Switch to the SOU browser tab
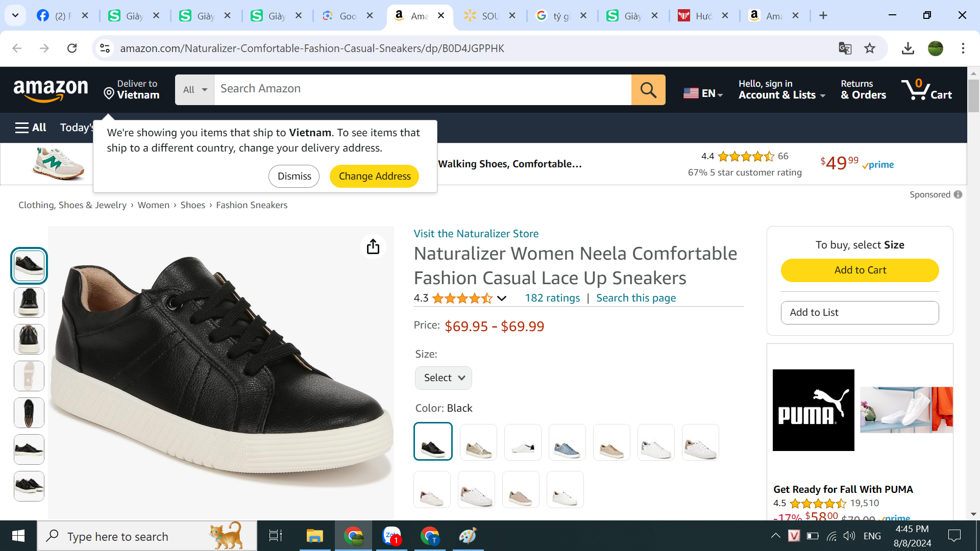This screenshot has width=980, height=551. tap(488, 16)
